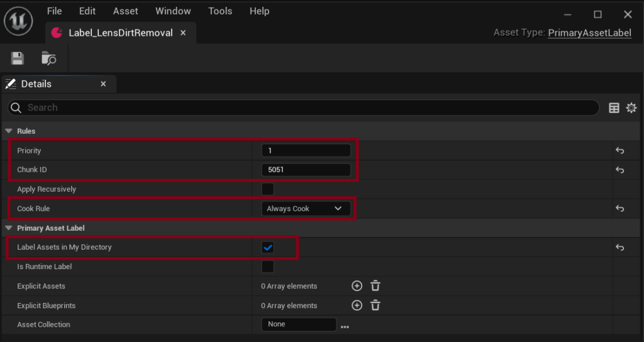Reset Chunk ID value to default

click(x=619, y=170)
